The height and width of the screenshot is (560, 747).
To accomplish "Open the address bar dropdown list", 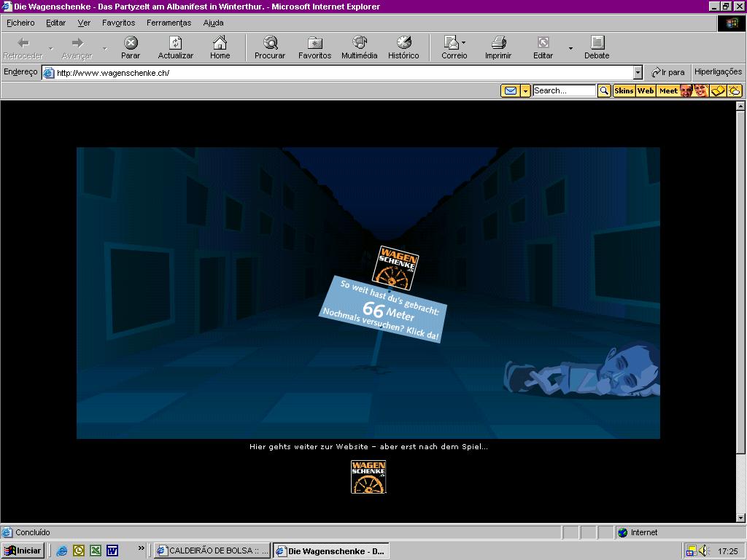I will pos(638,72).
